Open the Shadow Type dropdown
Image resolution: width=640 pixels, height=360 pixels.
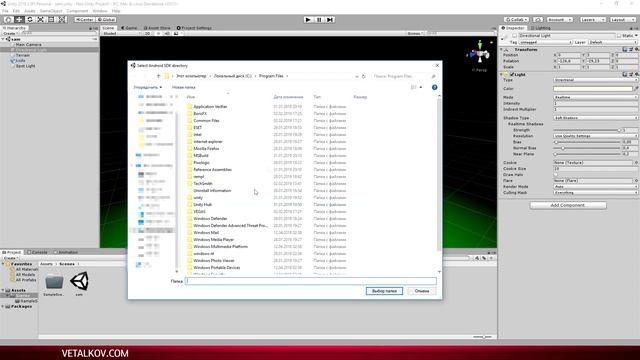click(596, 118)
